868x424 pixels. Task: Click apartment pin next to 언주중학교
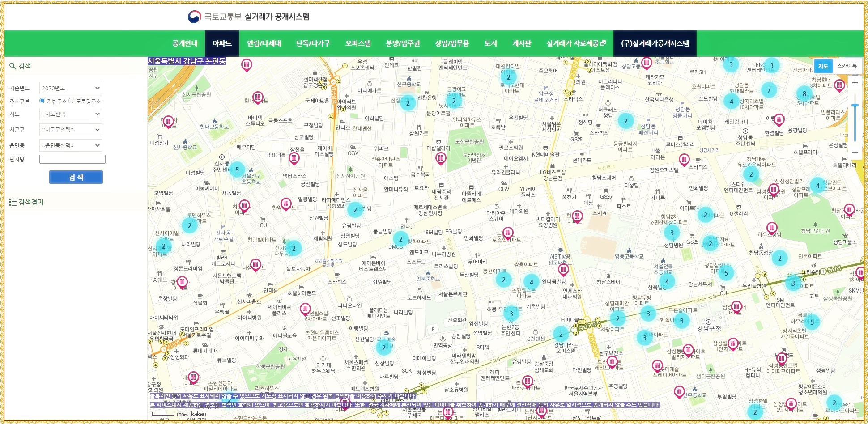coord(679,392)
